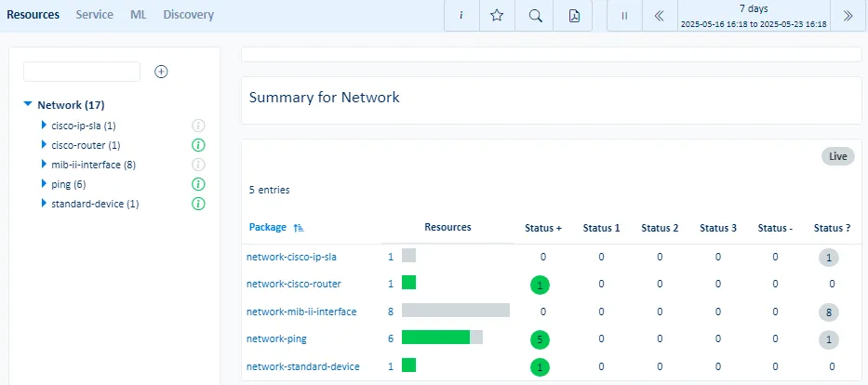
Task: Click the green info icon beside ping
Action: (197, 184)
